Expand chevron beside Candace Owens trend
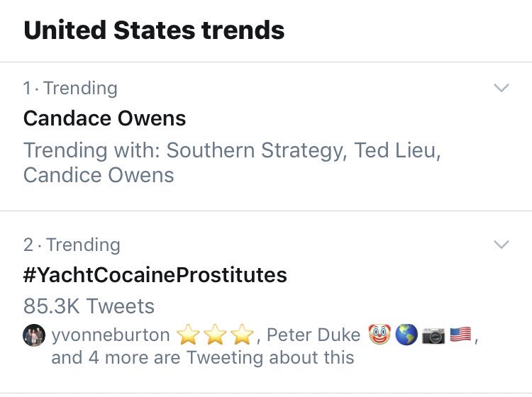 tap(501, 89)
